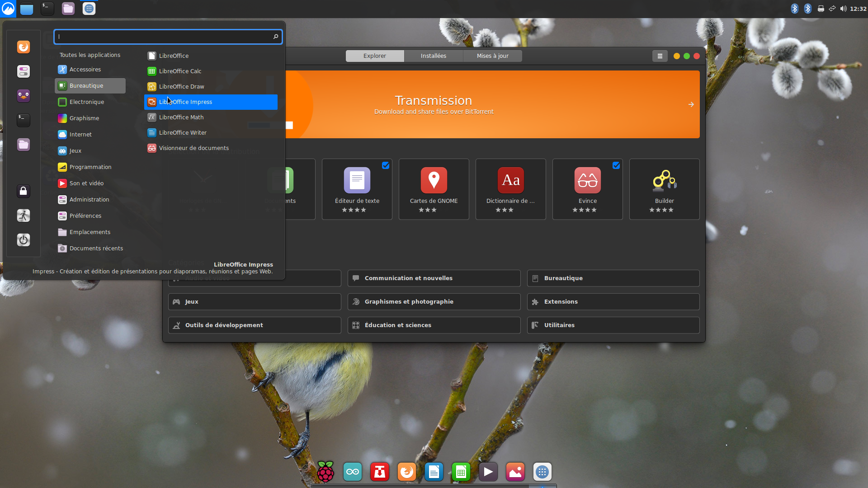The width and height of the screenshot is (868, 488).
Task: Select the Programmation category
Action: 90,167
